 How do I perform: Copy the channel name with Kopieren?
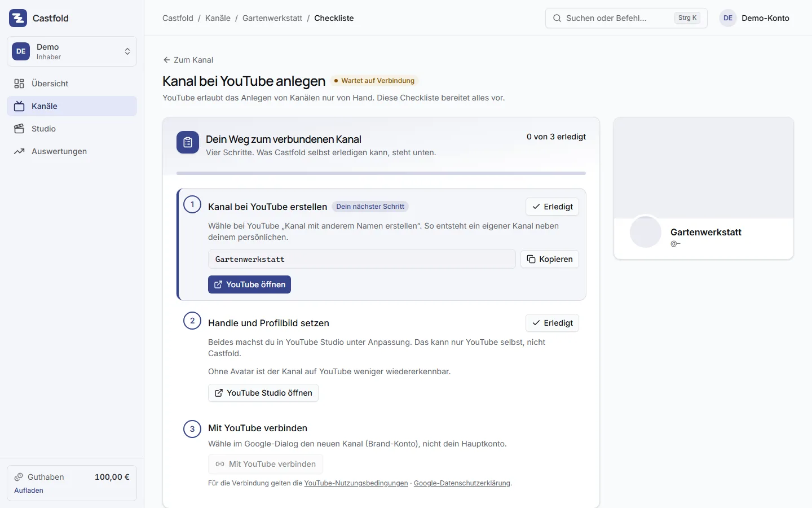point(550,259)
